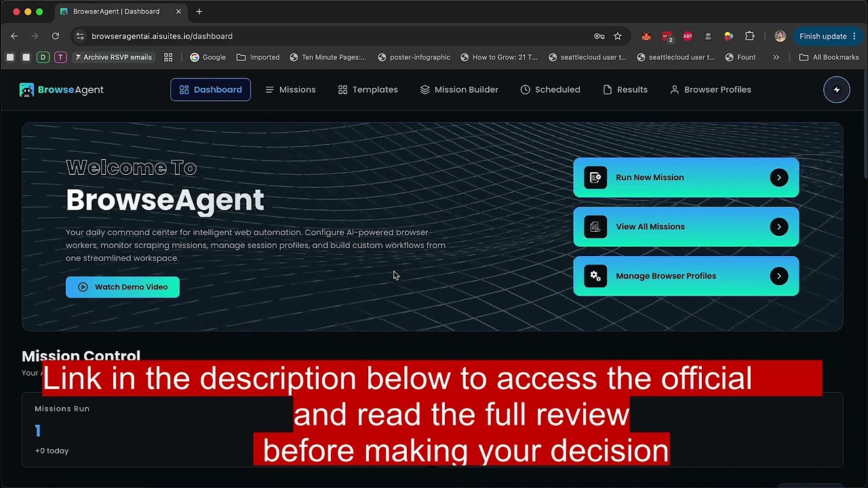868x488 pixels.
Task: View the Results tab
Action: [x=625, y=89]
